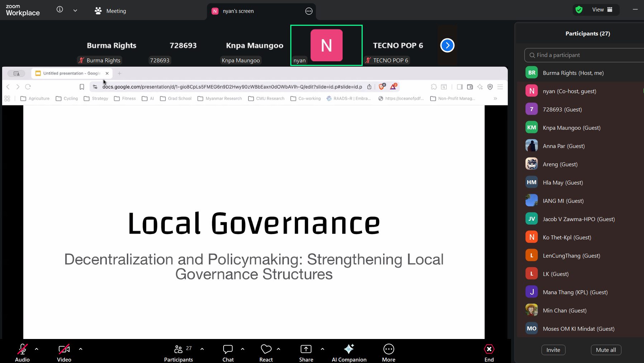Open the Agriculture bookmarks folder
The width and height of the screenshot is (644, 363).
coord(35,99)
